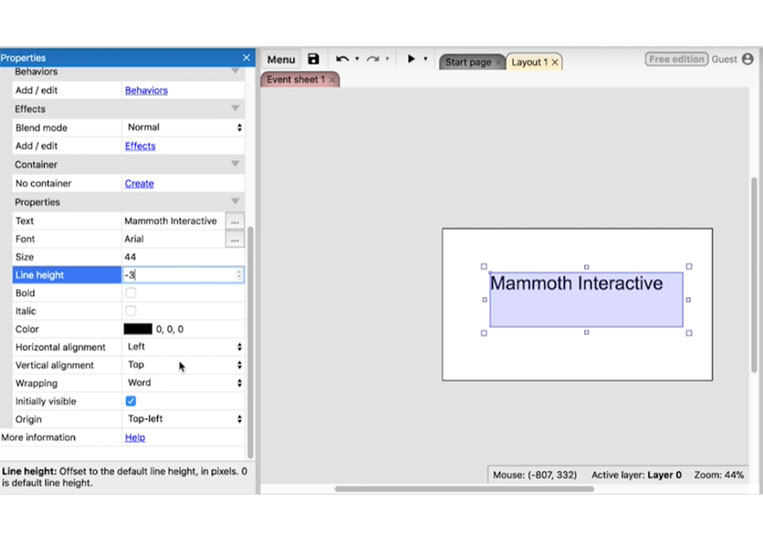Click the black Color swatch
This screenshot has height=541, width=763.
pos(138,329)
